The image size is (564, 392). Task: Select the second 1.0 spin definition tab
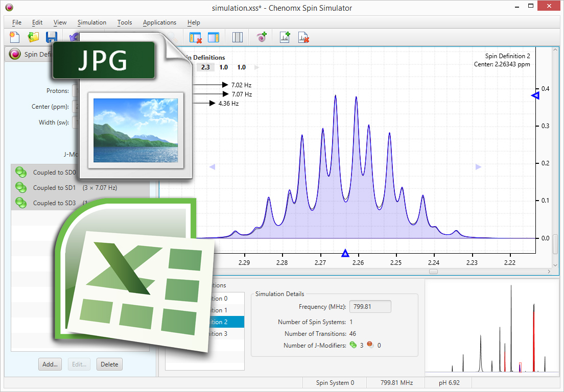[x=241, y=67]
